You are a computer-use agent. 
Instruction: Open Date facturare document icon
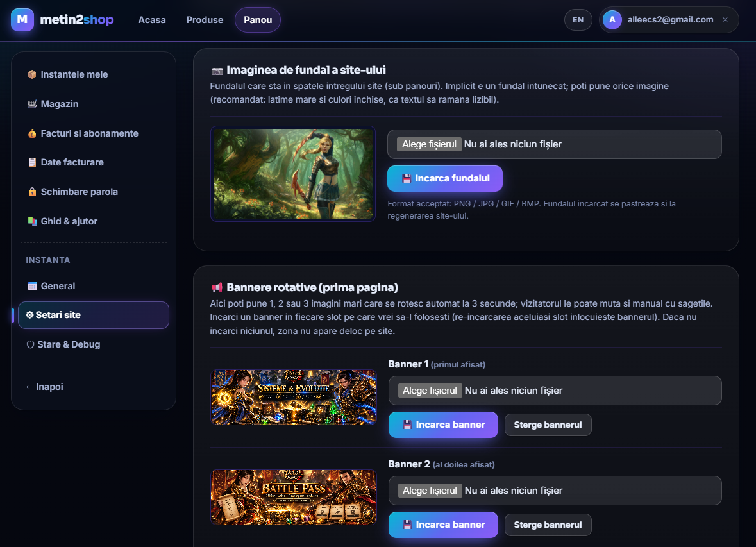(32, 162)
